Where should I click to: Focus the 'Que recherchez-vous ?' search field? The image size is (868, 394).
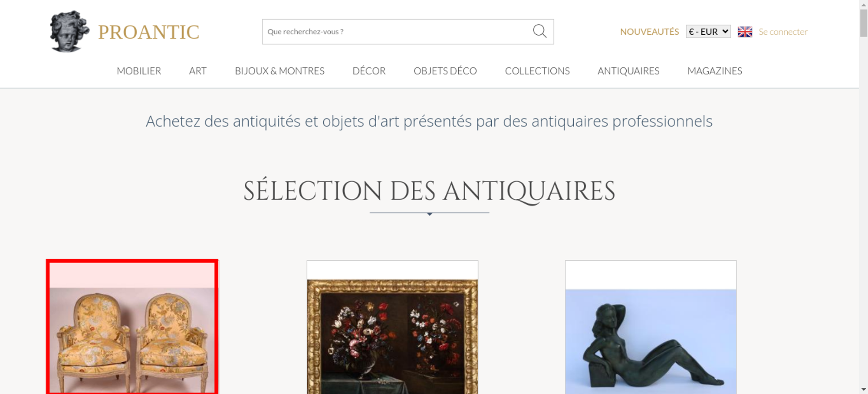point(397,32)
